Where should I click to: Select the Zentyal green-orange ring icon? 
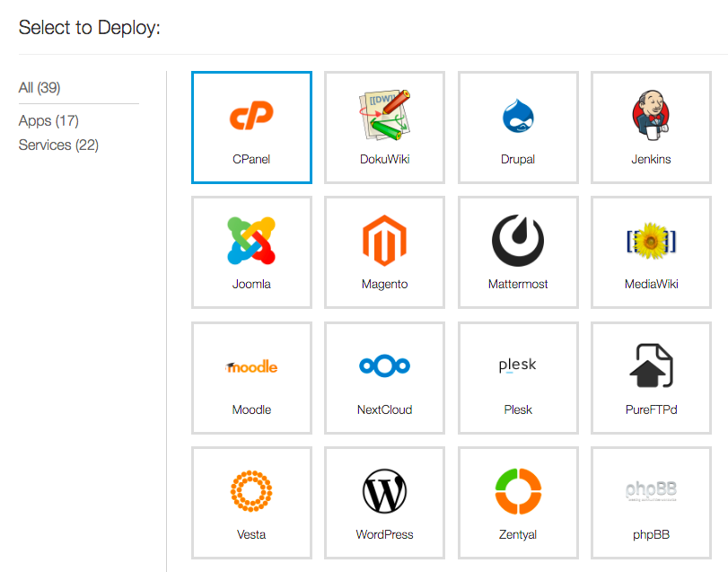coord(518,491)
